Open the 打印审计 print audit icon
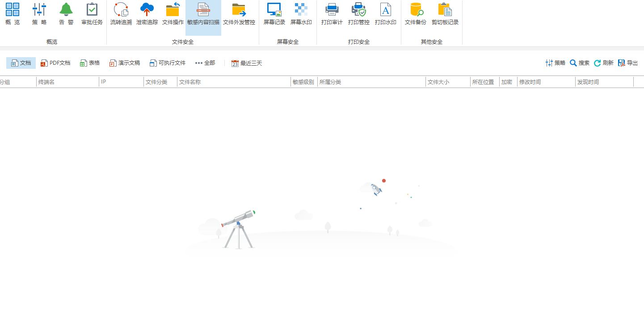The width and height of the screenshot is (644, 310). (332, 13)
